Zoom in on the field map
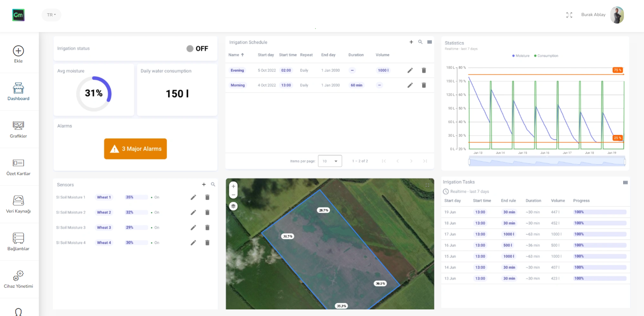 point(233,186)
